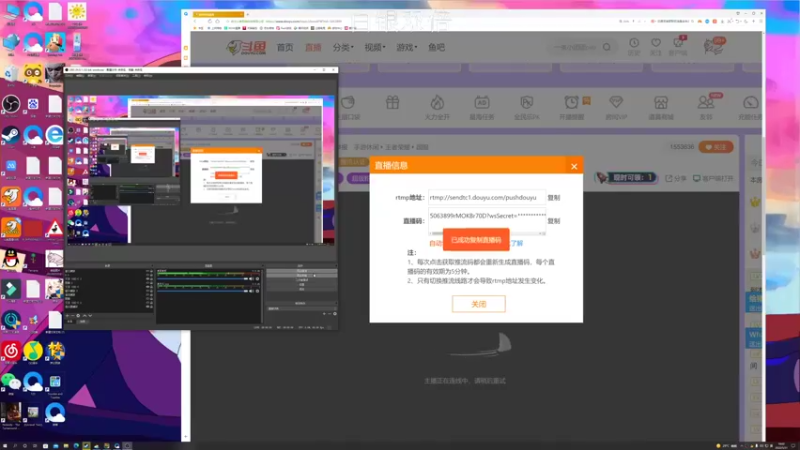The height and width of the screenshot is (450, 800).
Task: Adjust the second OBS audio mixer volume slider
Action: 202,291
